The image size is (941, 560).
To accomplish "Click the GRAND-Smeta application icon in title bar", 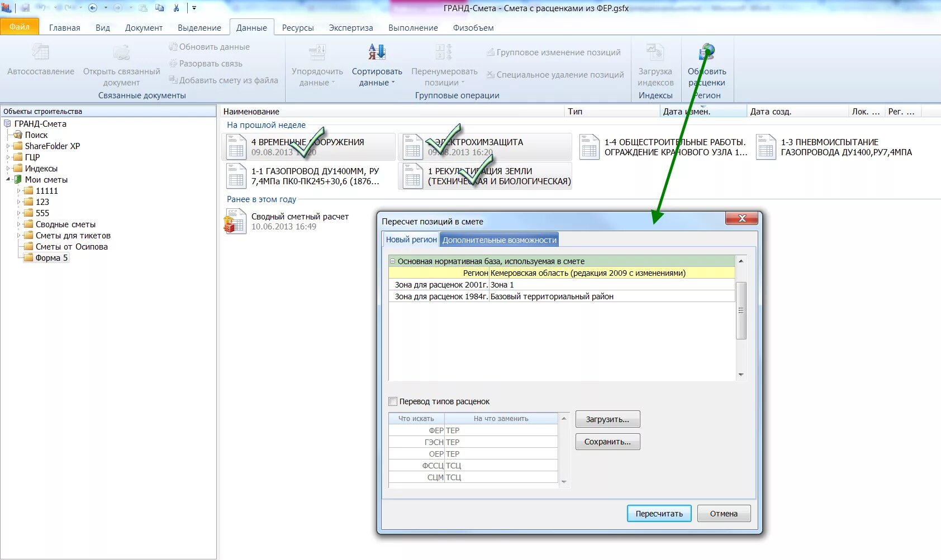I will coord(7,8).
